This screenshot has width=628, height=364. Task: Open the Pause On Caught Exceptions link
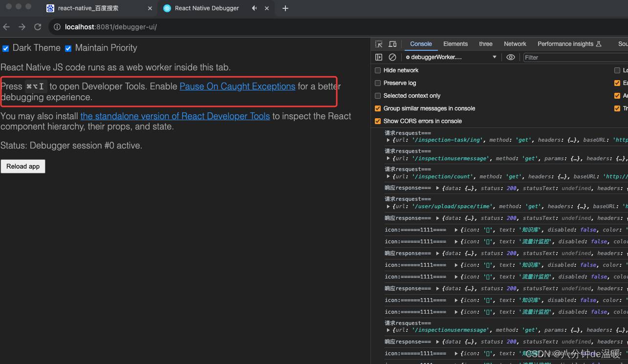point(238,86)
